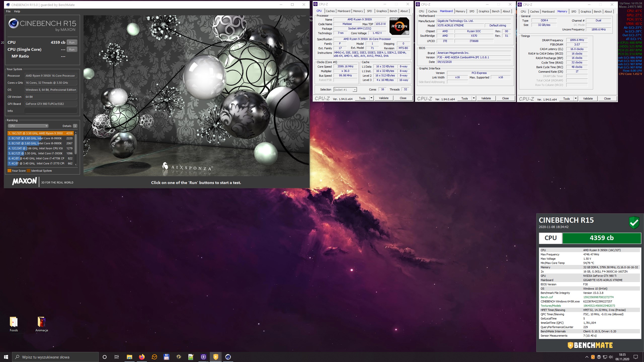
Task: Switch to About tab in second CPU-Z window
Action: point(506,11)
